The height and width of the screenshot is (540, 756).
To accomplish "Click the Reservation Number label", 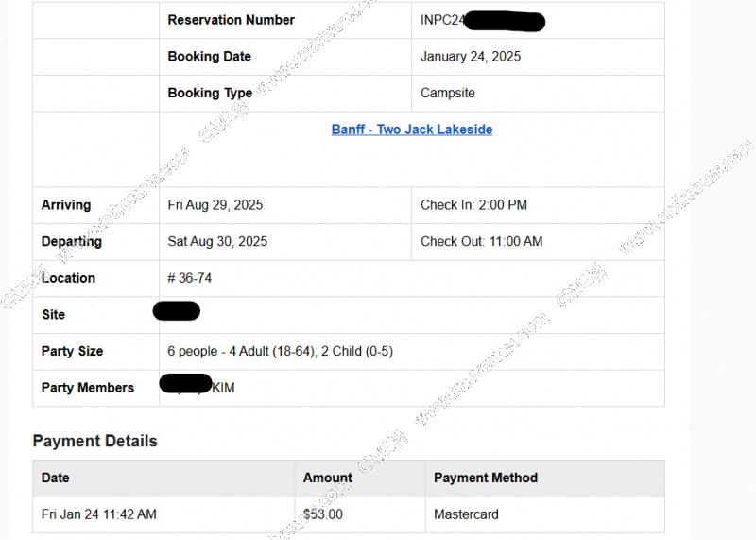I will 231,20.
